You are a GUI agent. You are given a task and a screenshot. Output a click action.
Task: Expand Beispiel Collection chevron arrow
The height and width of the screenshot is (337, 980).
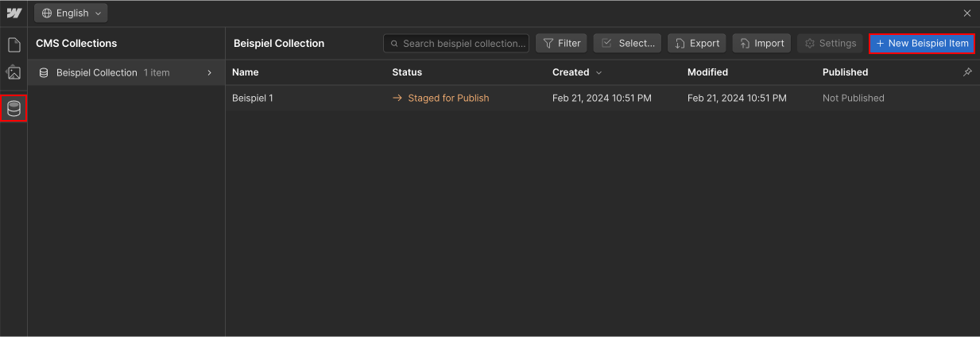pos(210,72)
